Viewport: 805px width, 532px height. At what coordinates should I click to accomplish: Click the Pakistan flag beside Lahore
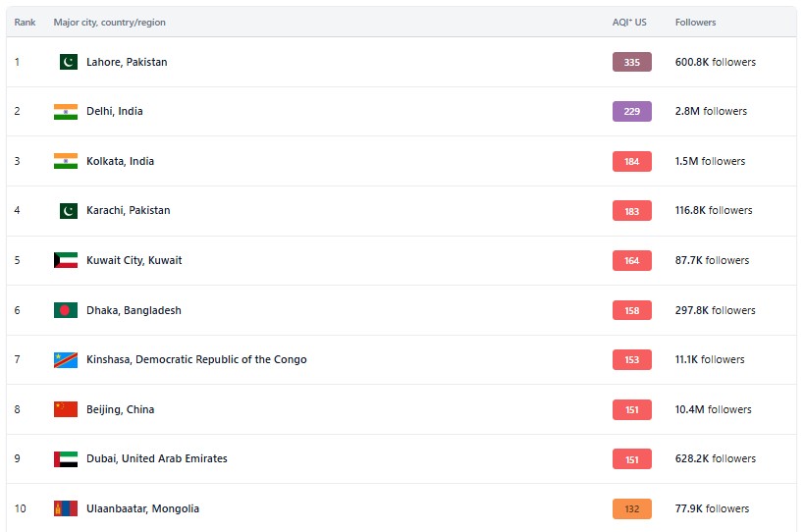pyautogui.click(x=68, y=62)
